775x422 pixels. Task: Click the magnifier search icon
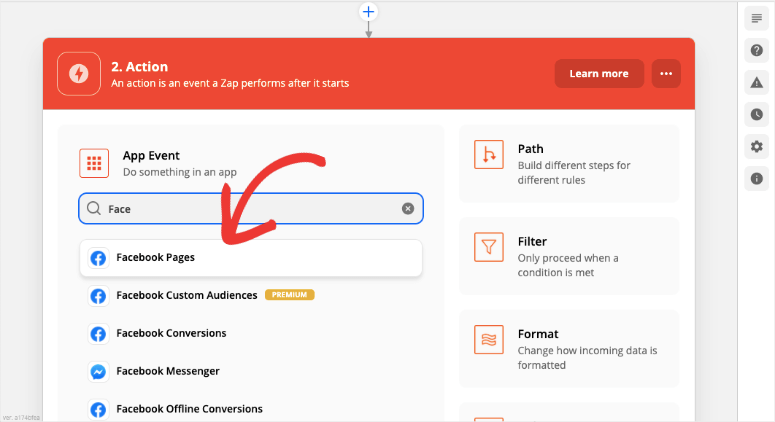coord(93,208)
